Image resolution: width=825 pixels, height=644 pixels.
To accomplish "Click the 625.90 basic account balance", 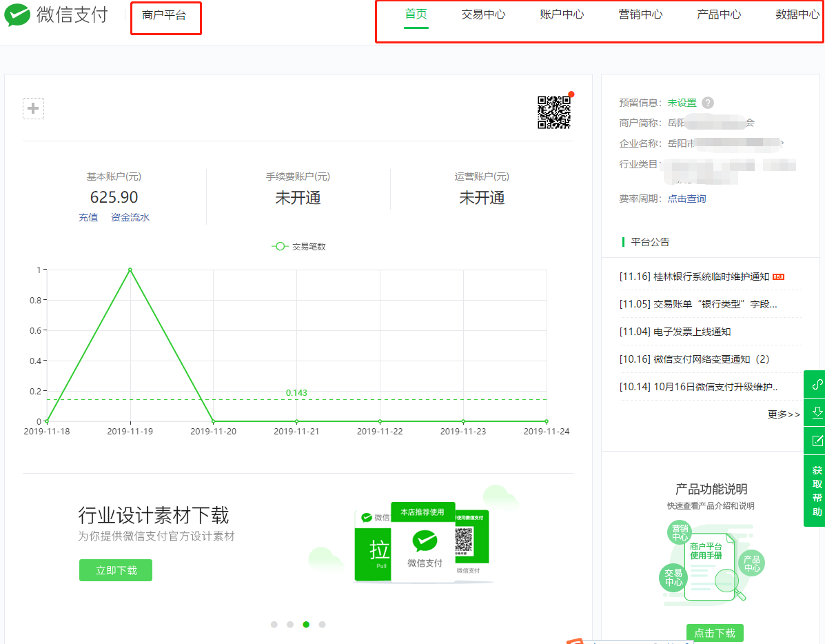I will coord(114,197).
